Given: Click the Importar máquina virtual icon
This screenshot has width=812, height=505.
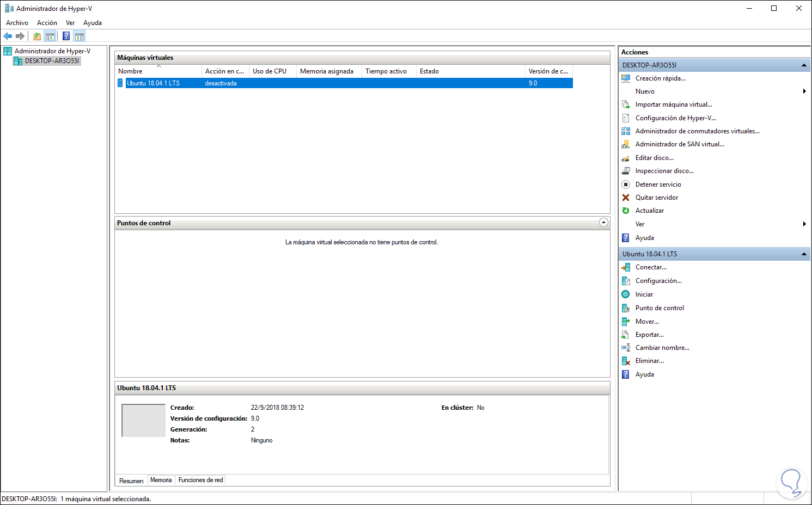Looking at the screenshot, I should [x=626, y=104].
